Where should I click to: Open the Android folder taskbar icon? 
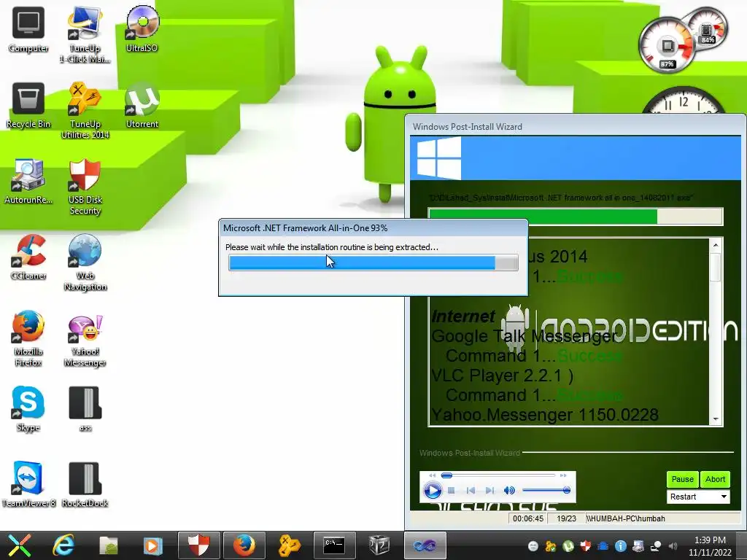(x=108, y=545)
